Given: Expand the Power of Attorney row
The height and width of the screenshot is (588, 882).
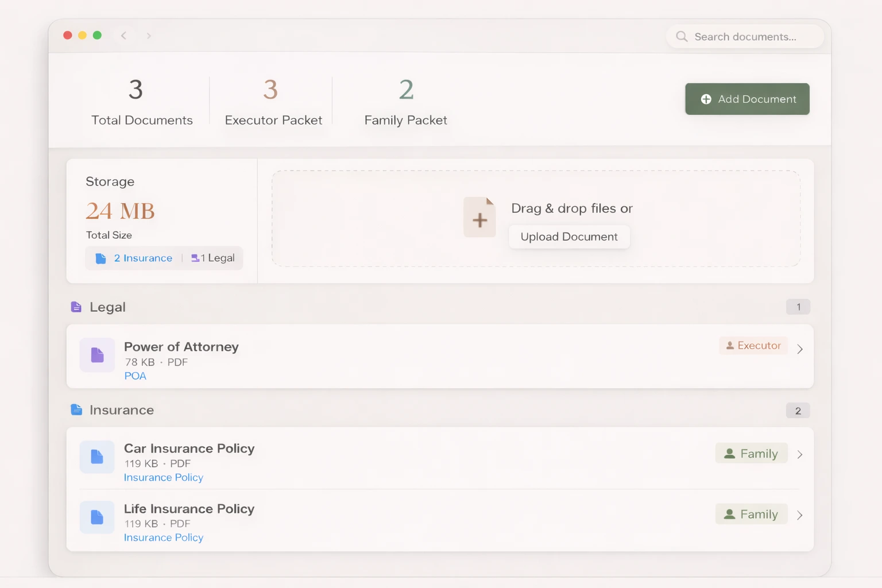Looking at the screenshot, I should tap(800, 349).
